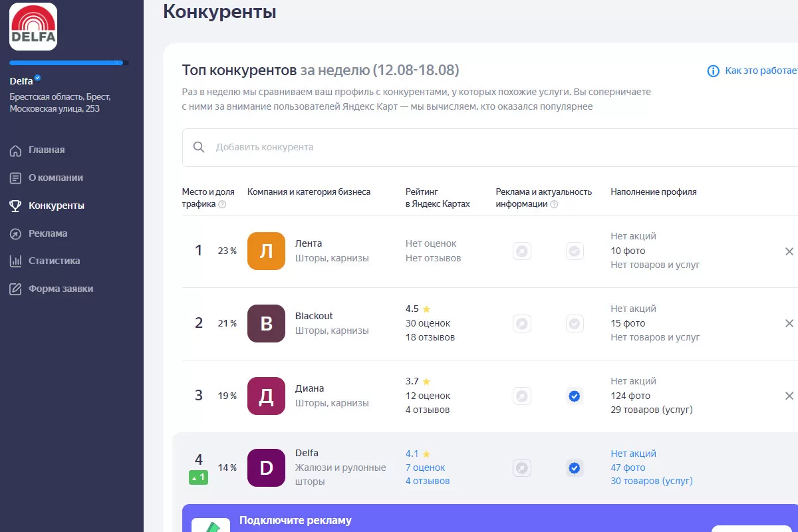Click the Delfa company logo
Image resolution: width=798 pixels, height=532 pixels.
pos(33,27)
